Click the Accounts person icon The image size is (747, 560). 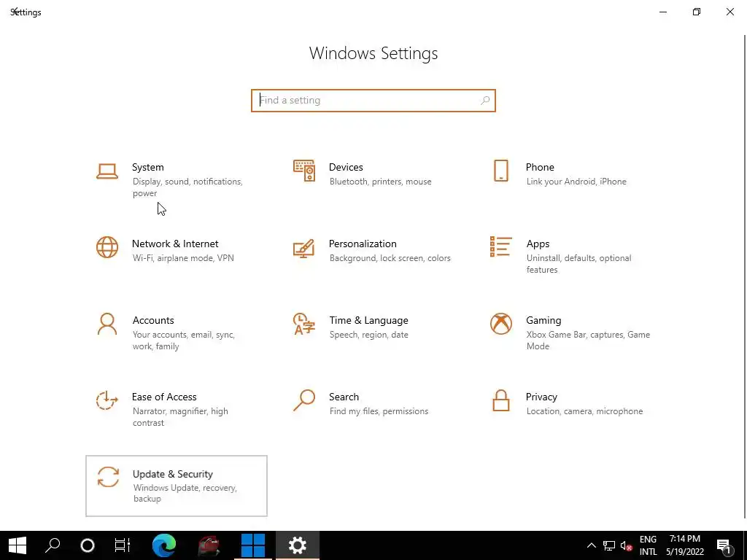[107, 324]
